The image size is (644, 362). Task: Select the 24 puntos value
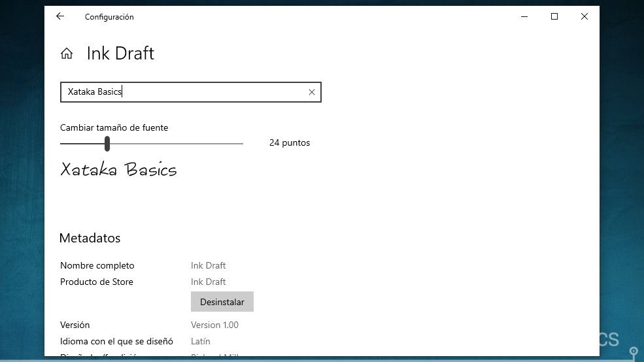click(x=290, y=143)
